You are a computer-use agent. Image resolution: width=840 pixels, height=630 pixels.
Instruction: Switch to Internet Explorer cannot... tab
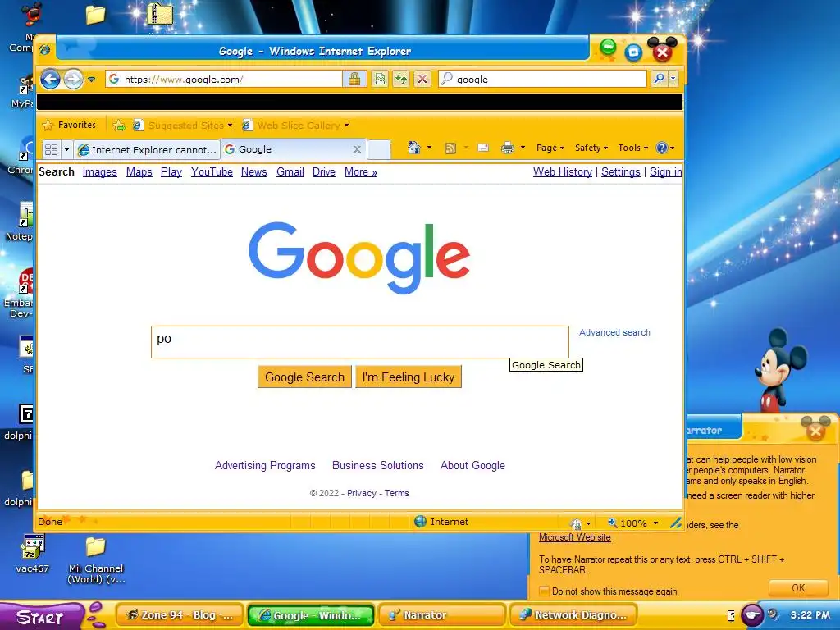coord(147,149)
